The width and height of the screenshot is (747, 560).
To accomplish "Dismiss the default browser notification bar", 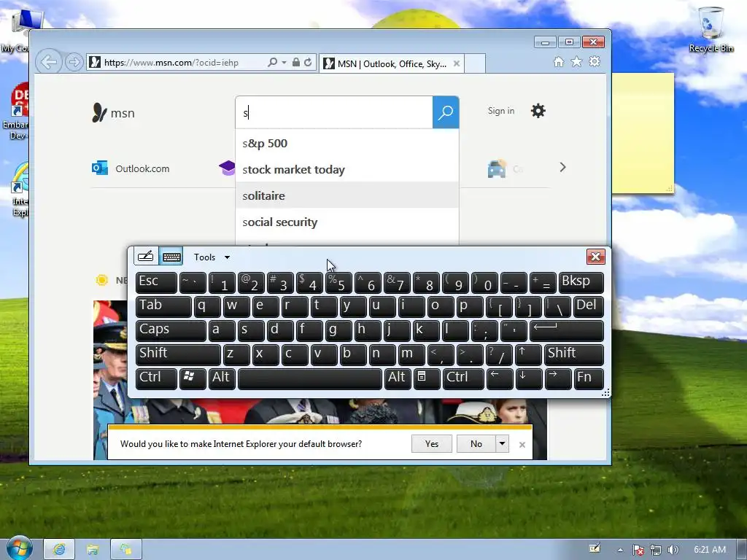I will 522,444.
